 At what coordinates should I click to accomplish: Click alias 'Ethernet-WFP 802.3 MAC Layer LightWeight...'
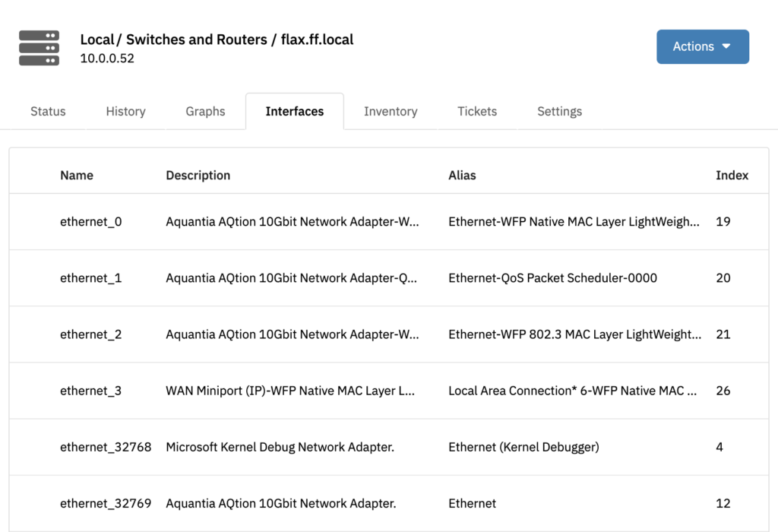[x=575, y=334]
